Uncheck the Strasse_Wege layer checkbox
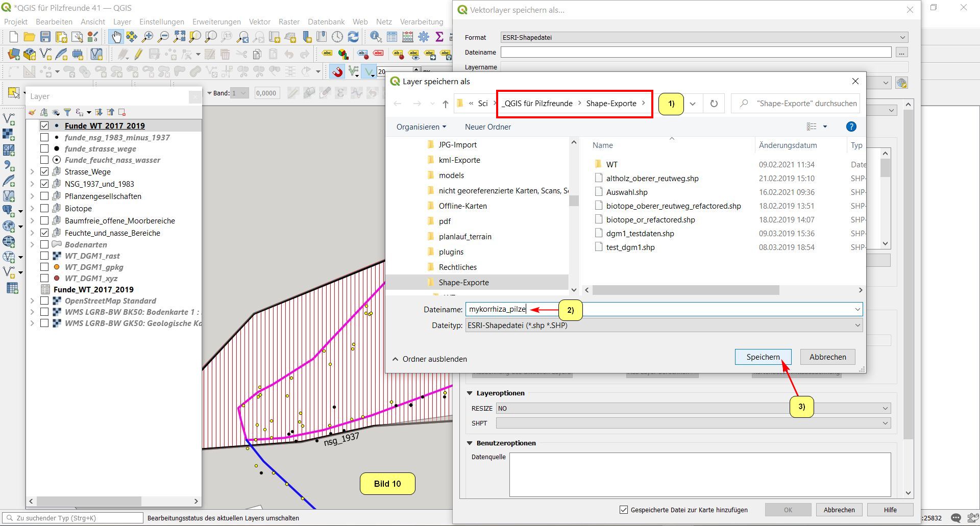The height and width of the screenshot is (526, 980). tap(44, 171)
